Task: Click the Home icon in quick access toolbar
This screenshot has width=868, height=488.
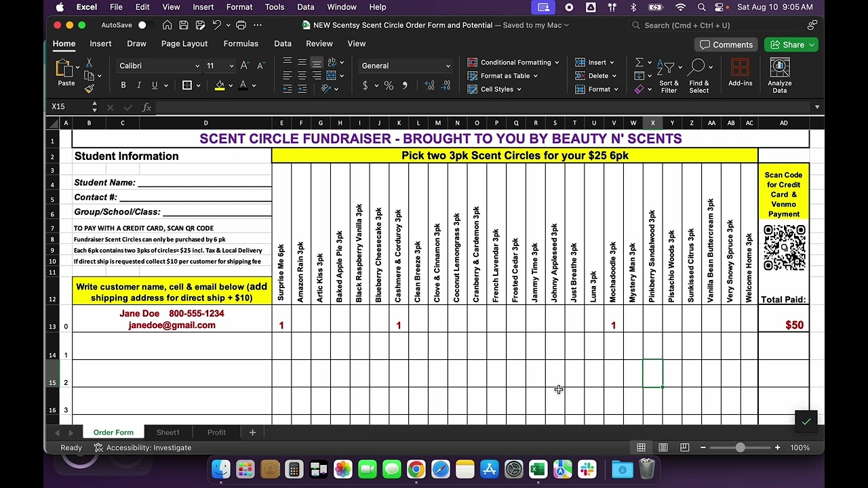Action: point(167,25)
